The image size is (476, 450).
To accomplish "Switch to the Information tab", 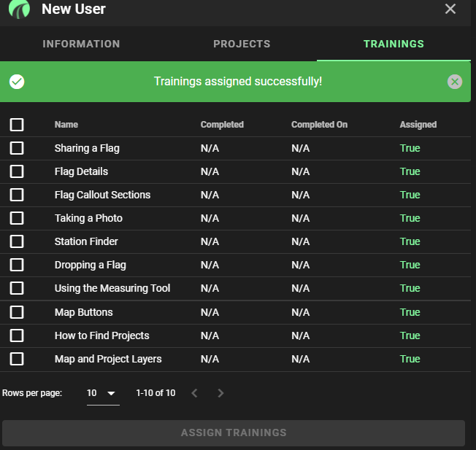I will [x=81, y=44].
